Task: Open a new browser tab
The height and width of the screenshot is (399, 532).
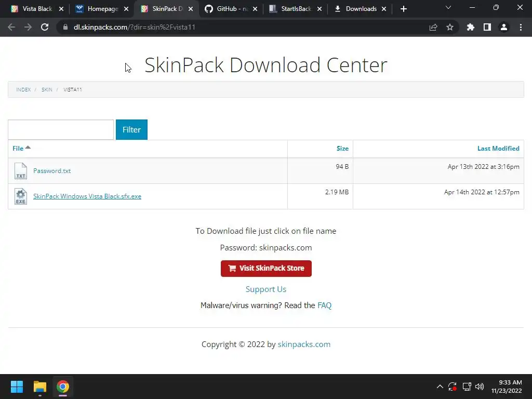Action: tap(403, 9)
